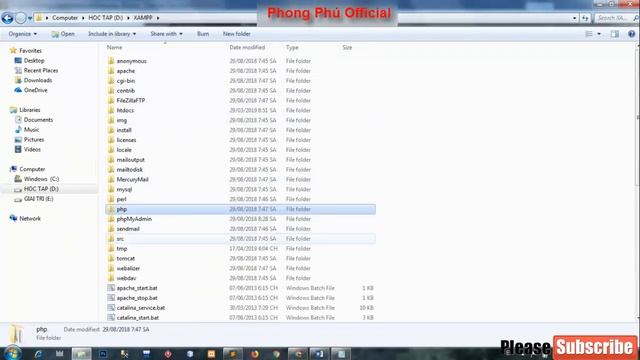
Task: Open Photoshop from the taskbar
Action: pos(103,354)
